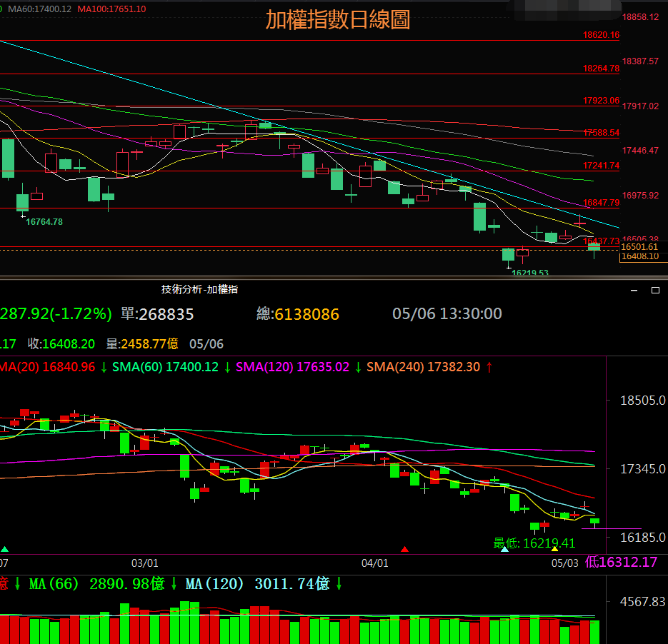Click the MA100:17651.10 legend at top

[x=111, y=9]
